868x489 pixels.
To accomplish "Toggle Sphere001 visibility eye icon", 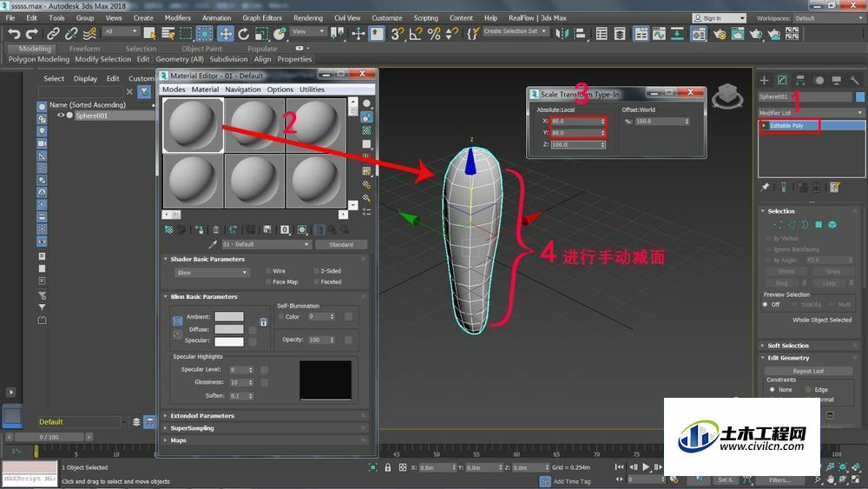I will 61,116.
